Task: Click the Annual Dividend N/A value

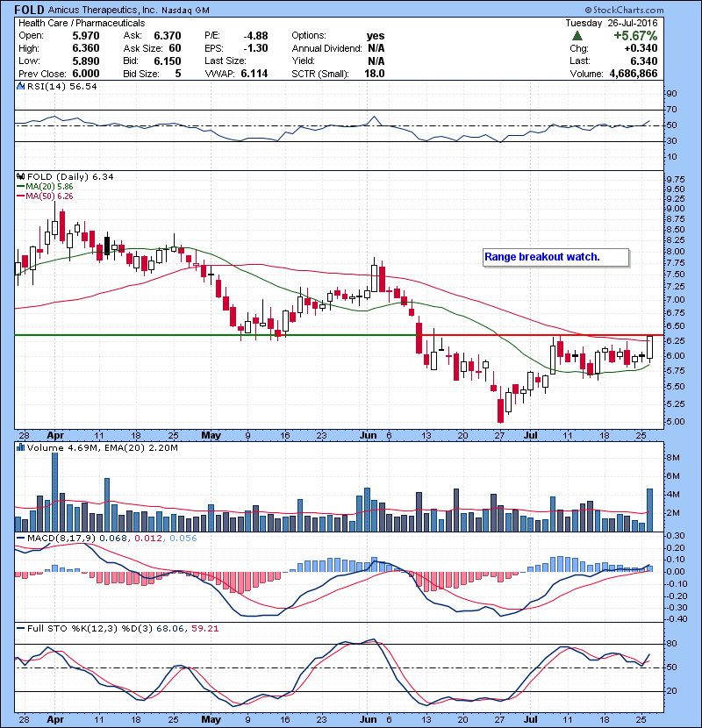Action: click(x=376, y=48)
